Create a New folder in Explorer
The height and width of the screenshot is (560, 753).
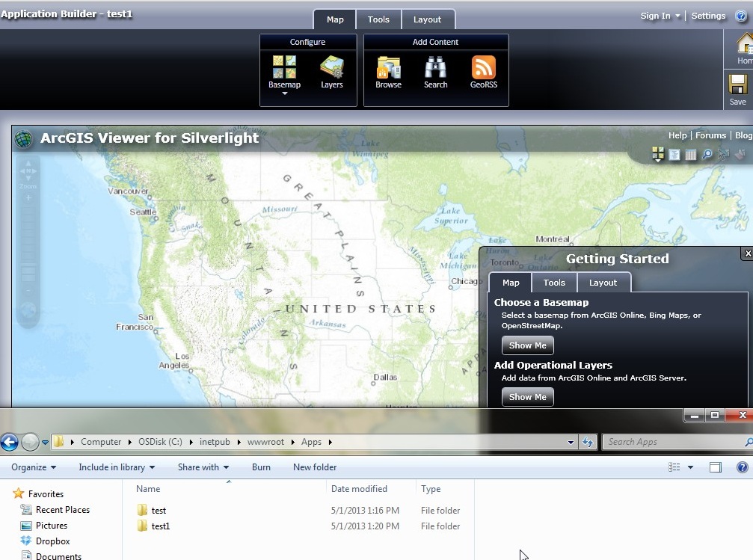click(315, 467)
